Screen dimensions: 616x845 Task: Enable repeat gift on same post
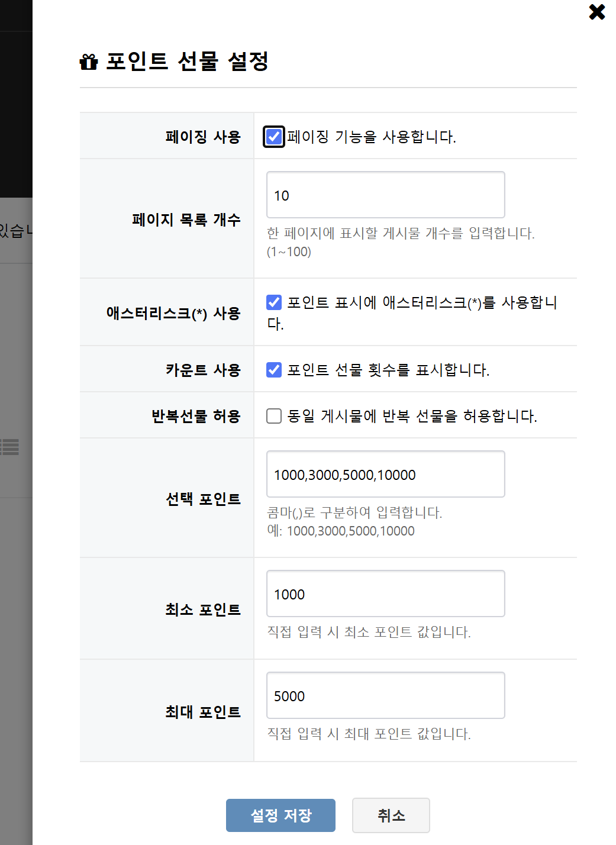274,416
